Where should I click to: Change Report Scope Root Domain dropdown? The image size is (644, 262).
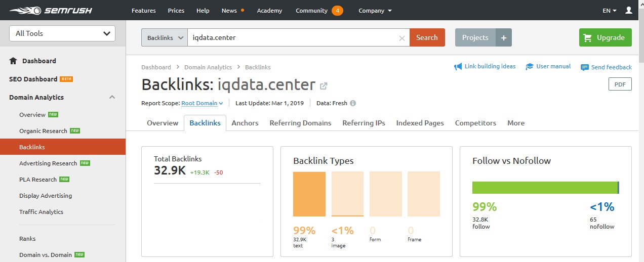[202, 103]
